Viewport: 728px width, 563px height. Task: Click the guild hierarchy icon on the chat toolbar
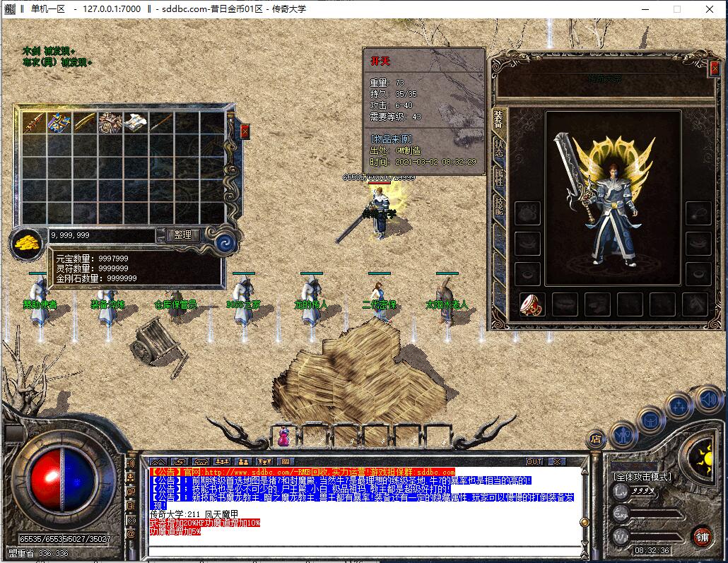pyautogui.click(x=264, y=461)
